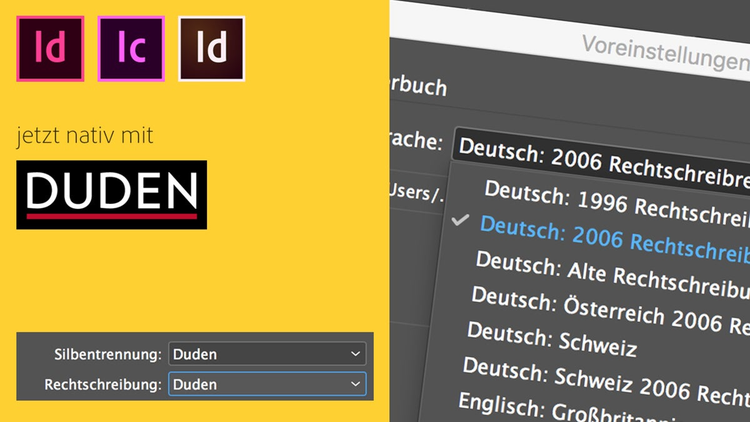Click the Silbentrennung label

tap(108, 355)
